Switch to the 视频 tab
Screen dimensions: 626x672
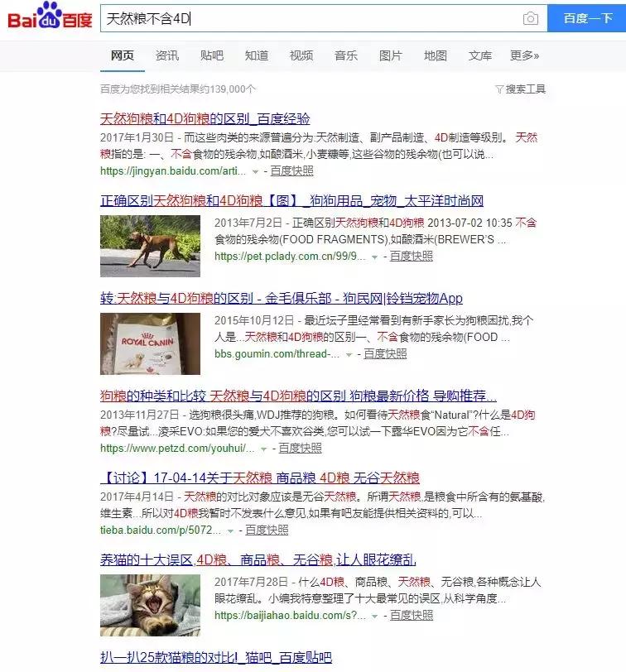[x=301, y=55]
